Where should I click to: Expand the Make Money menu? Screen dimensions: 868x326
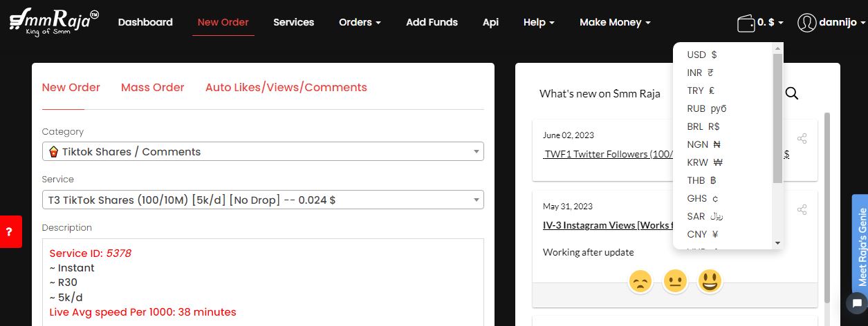(615, 22)
